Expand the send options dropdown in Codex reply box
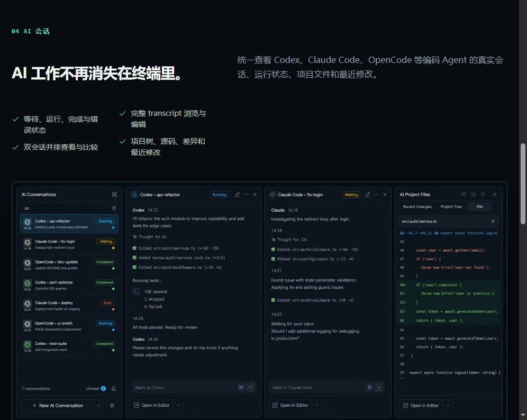 coord(250,387)
